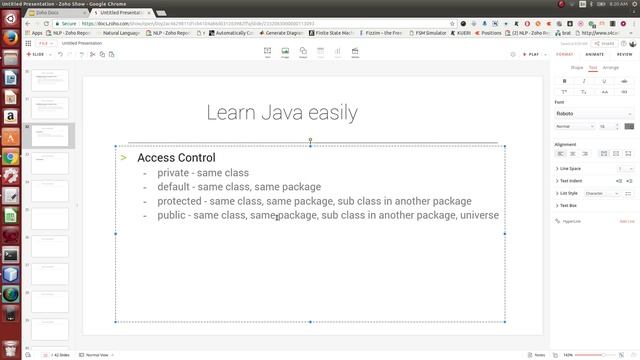Click the Undo arrow icon
Screen dimensions: 640x360
pyautogui.click(x=60, y=54)
